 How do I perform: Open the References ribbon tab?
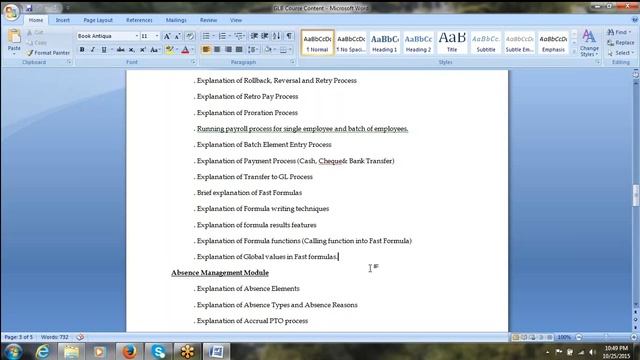(x=139, y=20)
